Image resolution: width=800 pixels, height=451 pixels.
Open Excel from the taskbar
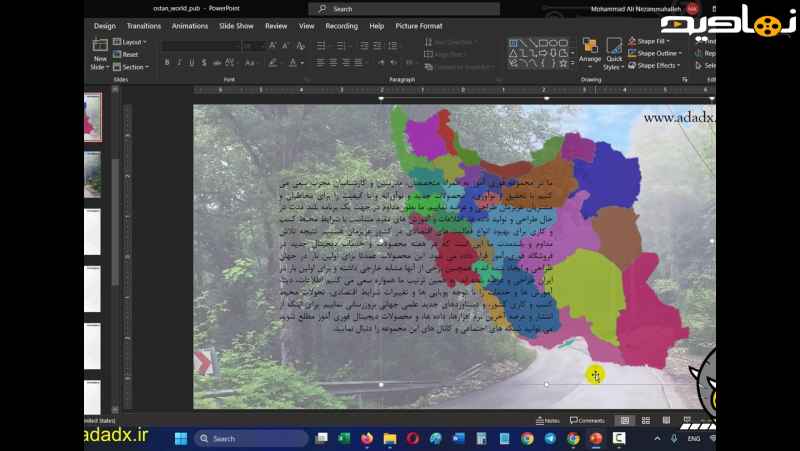pyautogui.click(x=345, y=438)
